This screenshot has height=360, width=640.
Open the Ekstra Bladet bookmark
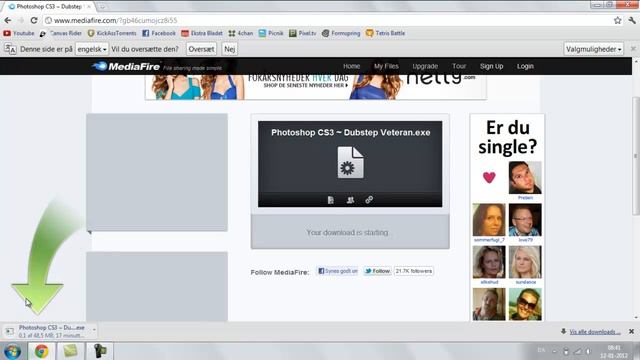coord(202,33)
